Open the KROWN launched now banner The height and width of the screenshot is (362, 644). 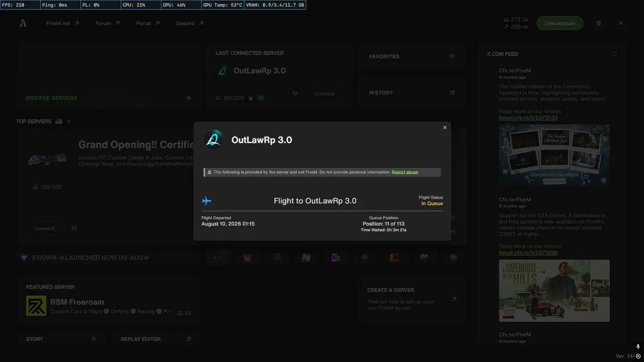109,257
